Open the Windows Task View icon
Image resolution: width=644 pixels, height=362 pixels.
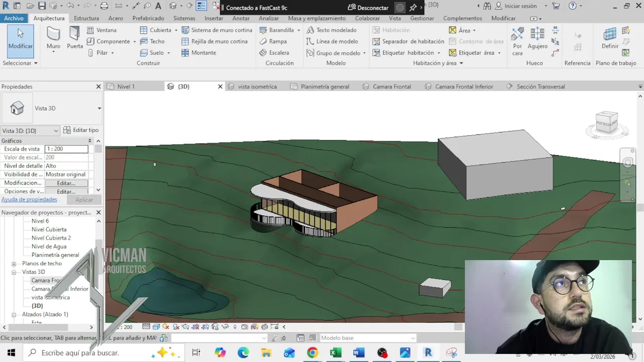click(196, 353)
